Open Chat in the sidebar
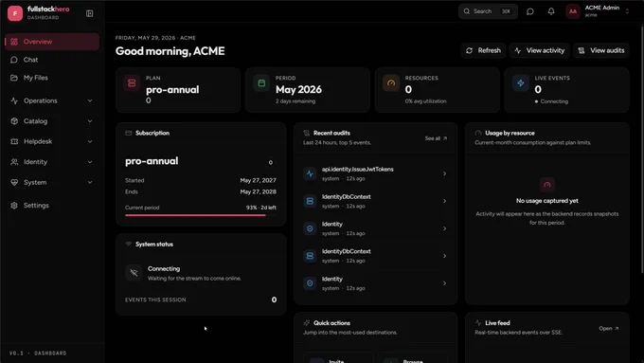Screen dimensions: 644x363 point(52,60)
